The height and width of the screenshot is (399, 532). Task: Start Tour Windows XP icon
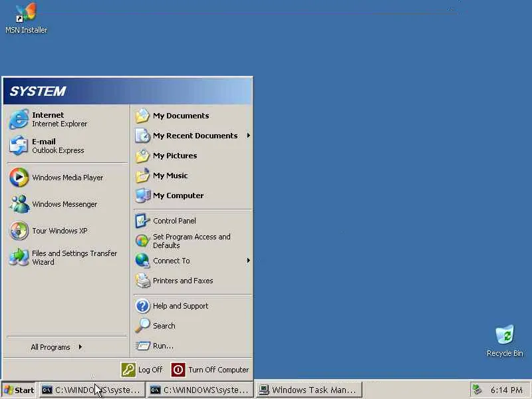coord(19,230)
